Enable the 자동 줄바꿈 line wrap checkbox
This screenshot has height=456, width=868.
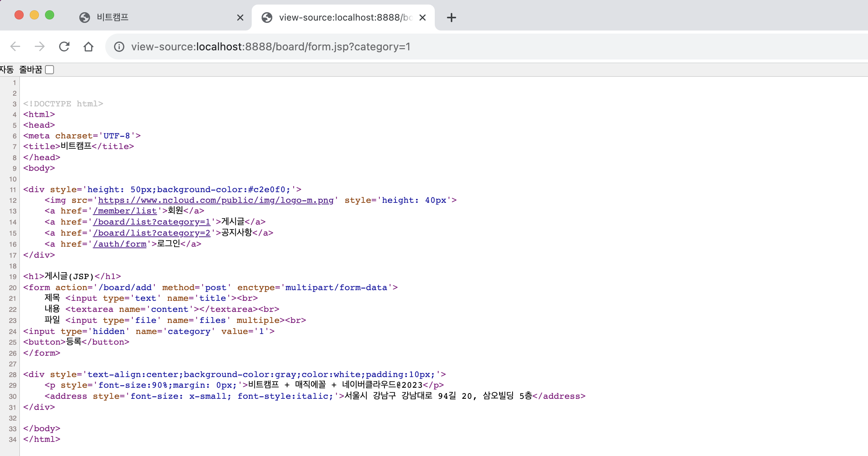tap(50, 70)
